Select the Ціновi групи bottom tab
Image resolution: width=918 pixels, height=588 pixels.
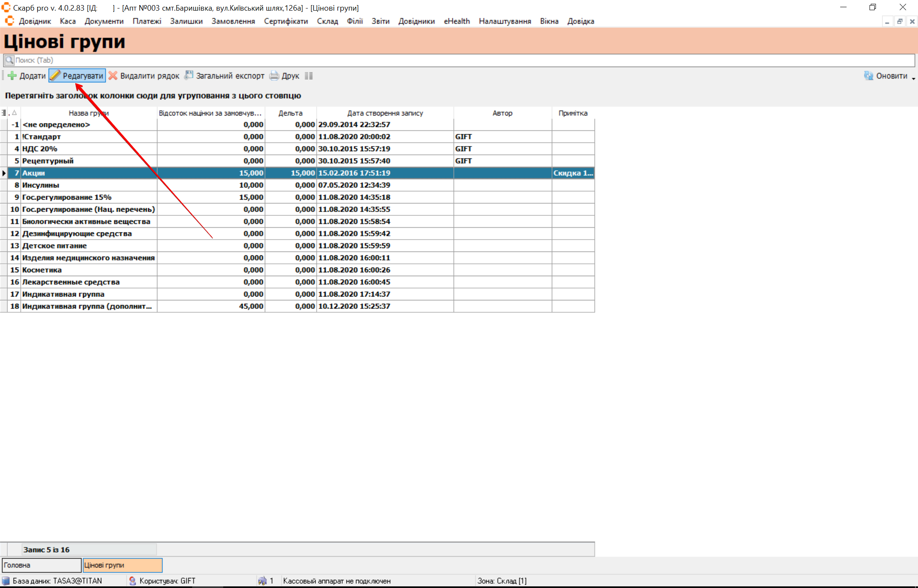coord(122,565)
